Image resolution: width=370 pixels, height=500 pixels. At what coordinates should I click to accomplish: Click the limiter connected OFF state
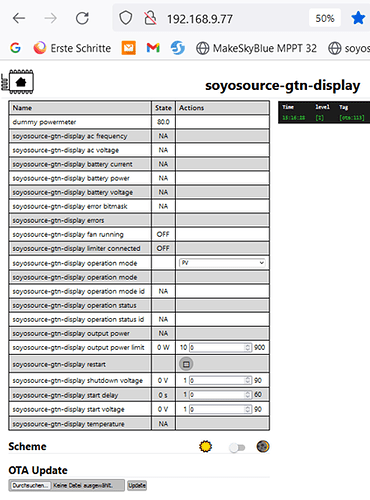163,248
